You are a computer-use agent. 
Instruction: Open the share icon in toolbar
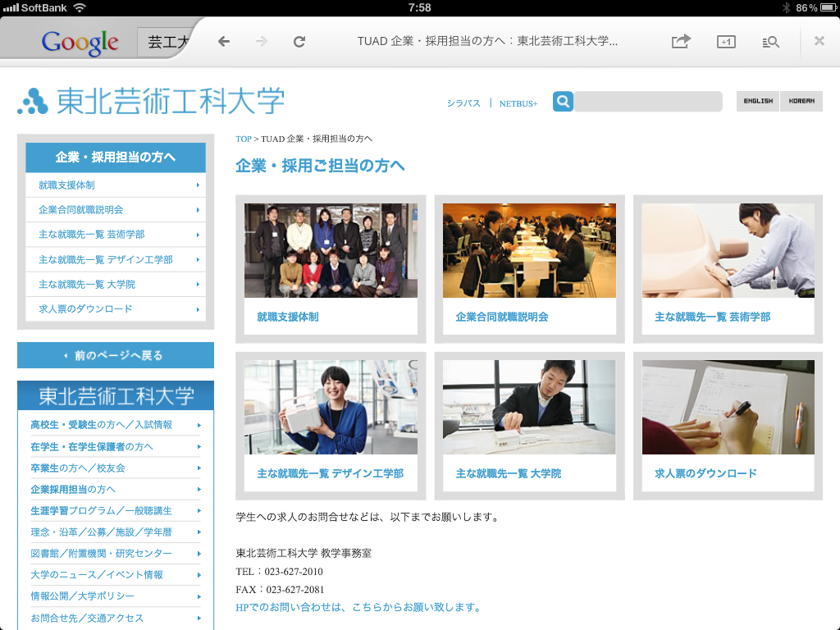pos(681,41)
